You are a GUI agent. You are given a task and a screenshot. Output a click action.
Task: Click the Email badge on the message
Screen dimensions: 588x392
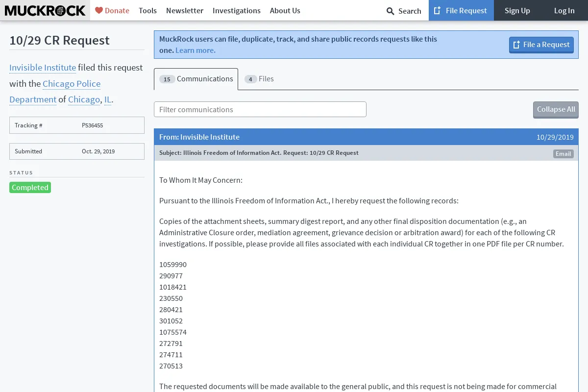[x=563, y=154]
